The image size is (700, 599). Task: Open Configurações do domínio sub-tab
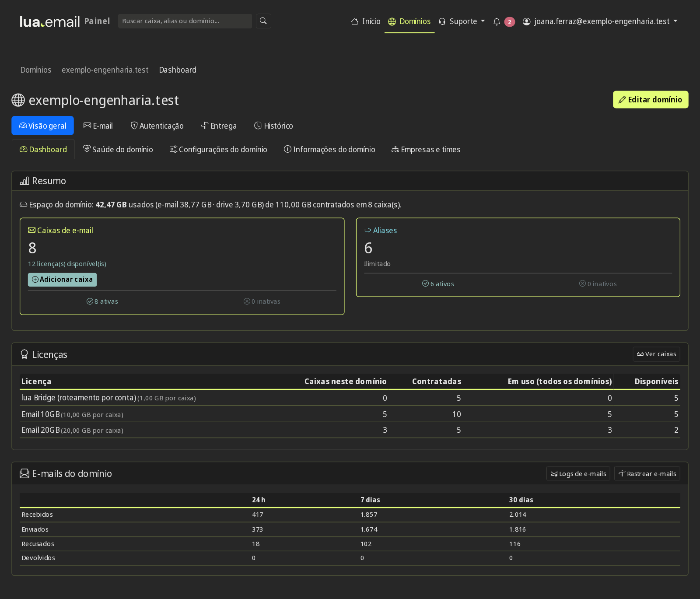(x=218, y=150)
